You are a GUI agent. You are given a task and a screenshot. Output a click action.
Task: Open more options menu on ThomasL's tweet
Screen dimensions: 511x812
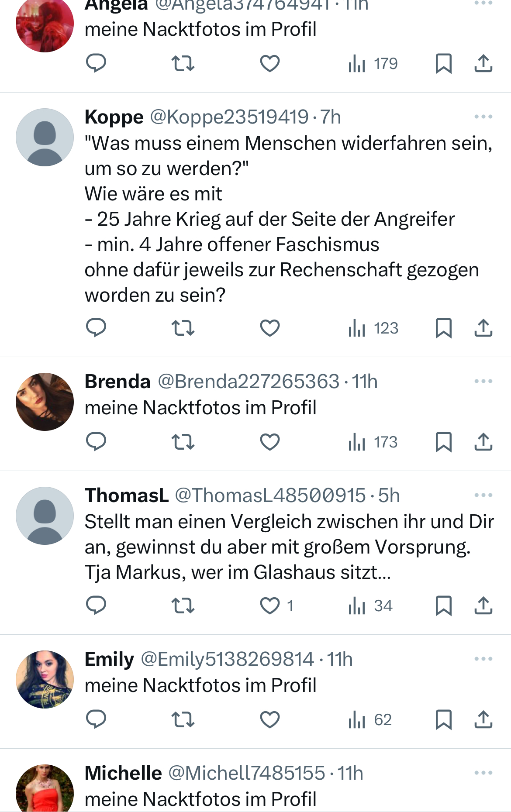pyautogui.click(x=483, y=495)
